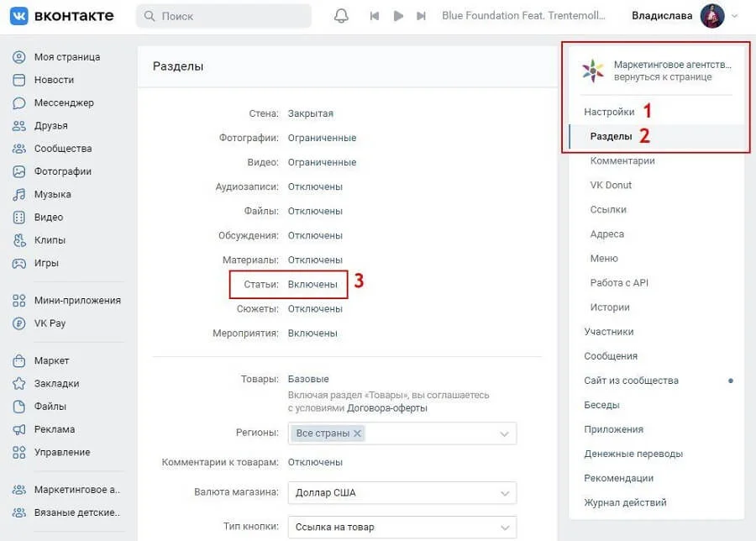Skip to next track in header

(x=422, y=16)
